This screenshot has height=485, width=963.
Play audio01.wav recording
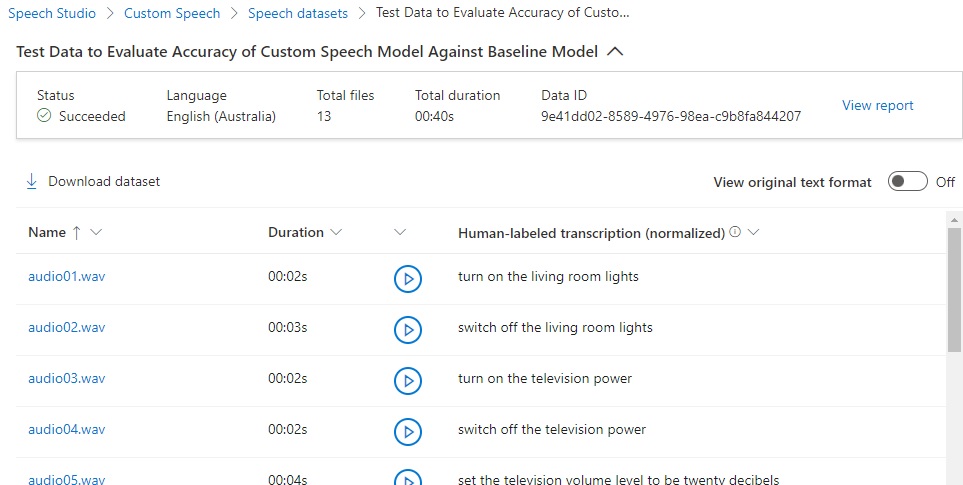click(x=407, y=279)
